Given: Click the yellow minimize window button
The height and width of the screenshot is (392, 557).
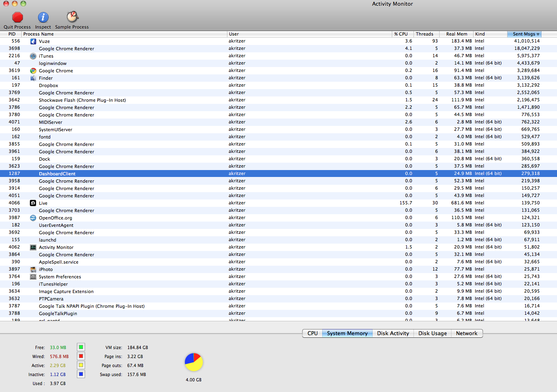Looking at the screenshot, I should pos(15,4).
